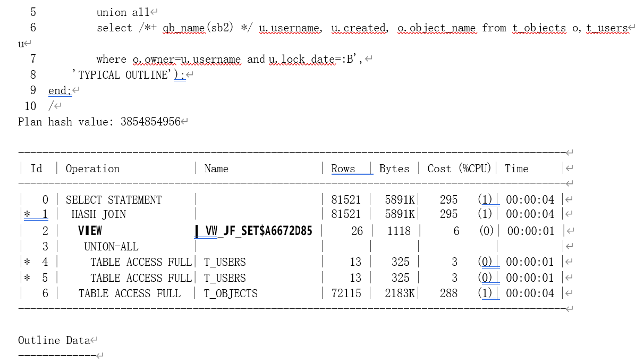Click rows value '26' in VIEW row

click(x=357, y=231)
